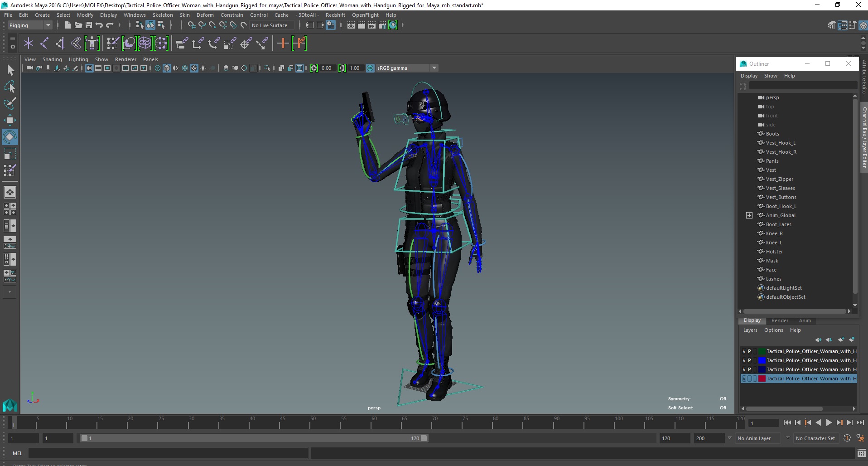Click the Parent Constraint shelf icon
868x466 pixels.
coord(182,44)
